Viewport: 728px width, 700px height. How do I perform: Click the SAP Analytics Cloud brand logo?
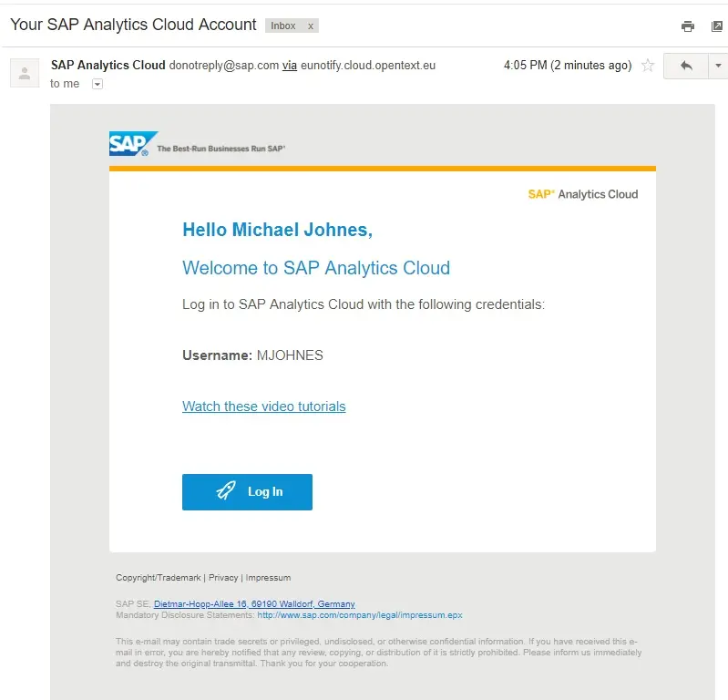pyautogui.click(x=583, y=194)
